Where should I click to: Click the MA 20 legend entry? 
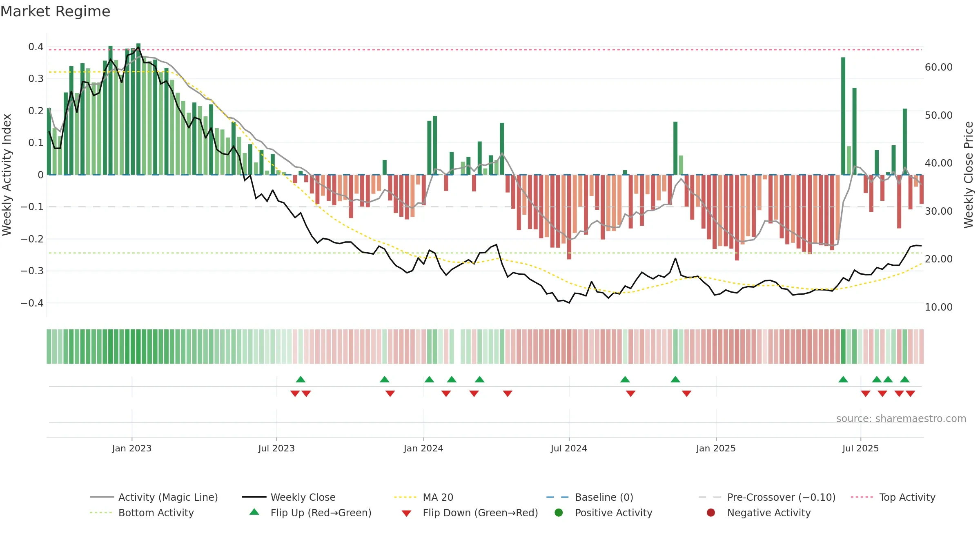point(423,497)
